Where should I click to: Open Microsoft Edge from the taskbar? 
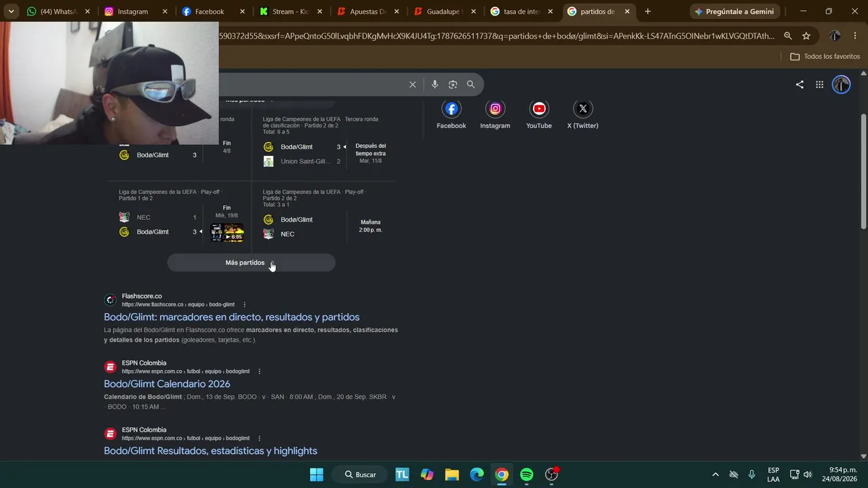point(477,474)
